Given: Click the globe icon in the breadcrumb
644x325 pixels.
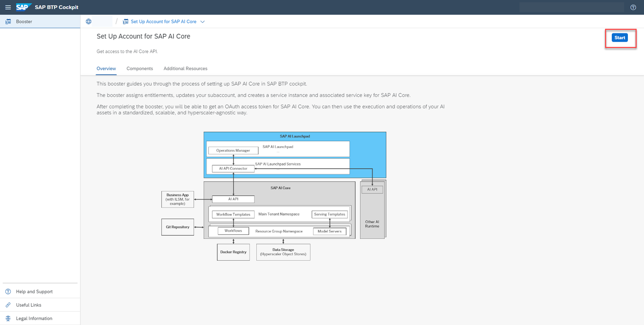Looking at the screenshot, I should pos(89,21).
